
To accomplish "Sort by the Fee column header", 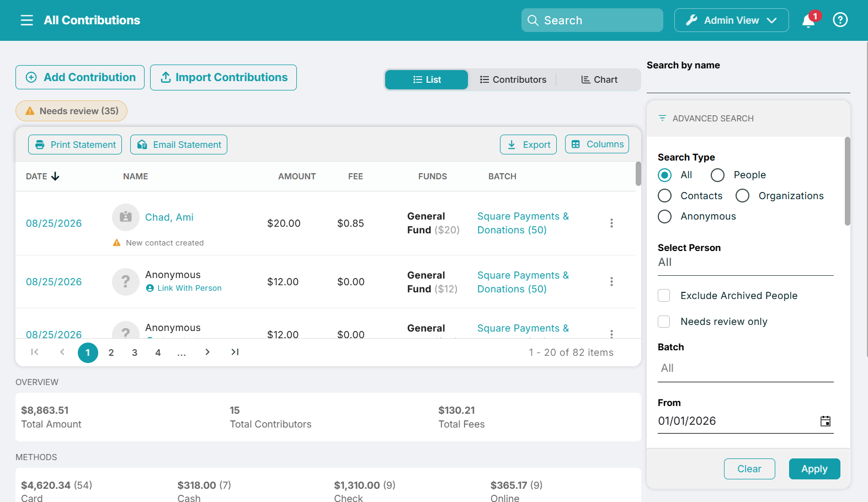I will (355, 177).
